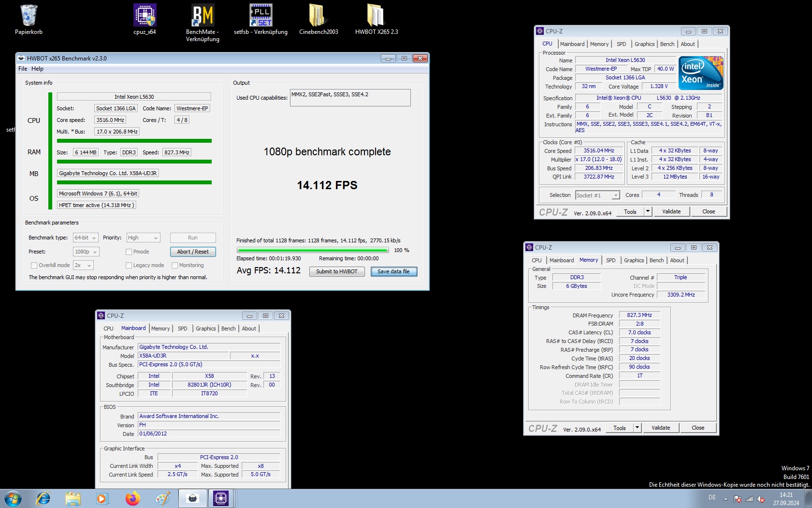Click CPU-Z Mainboard window title icon
The height and width of the screenshot is (508, 812).
click(x=101, y=315)
